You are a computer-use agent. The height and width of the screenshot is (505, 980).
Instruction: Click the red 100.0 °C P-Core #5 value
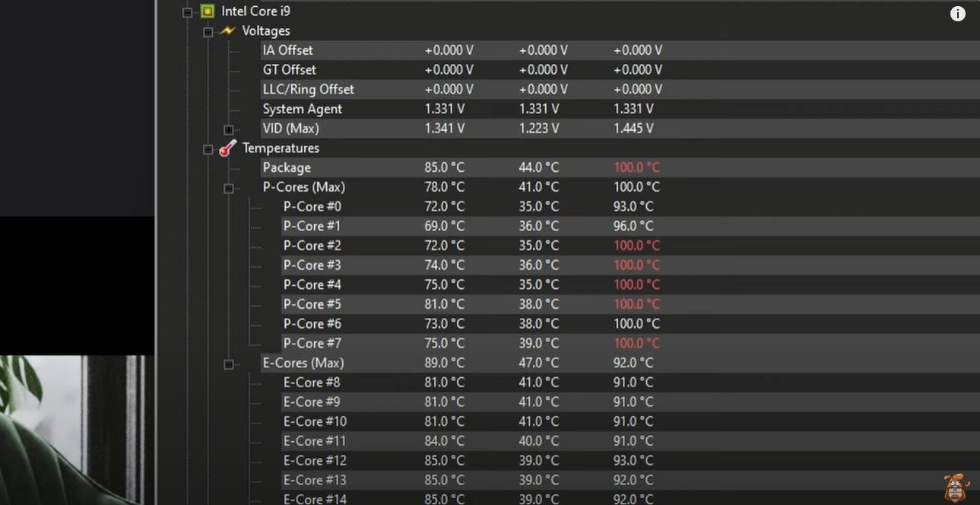point(636,304)
